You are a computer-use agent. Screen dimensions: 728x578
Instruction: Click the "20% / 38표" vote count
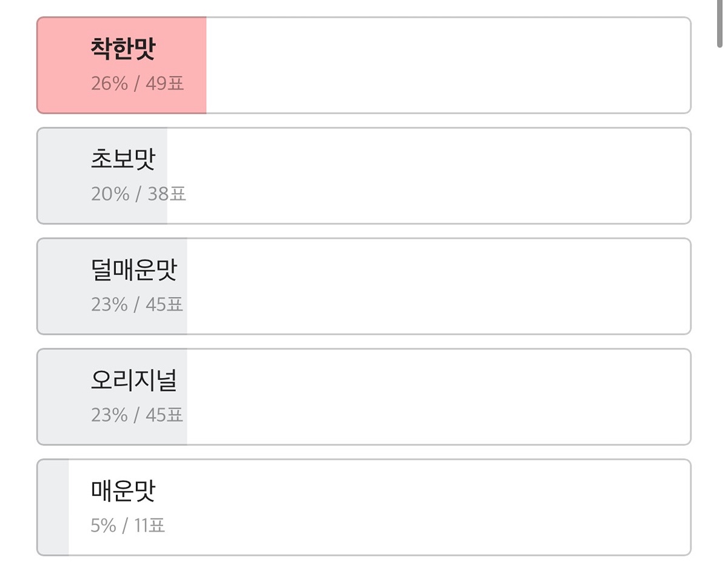click(138, 194)
